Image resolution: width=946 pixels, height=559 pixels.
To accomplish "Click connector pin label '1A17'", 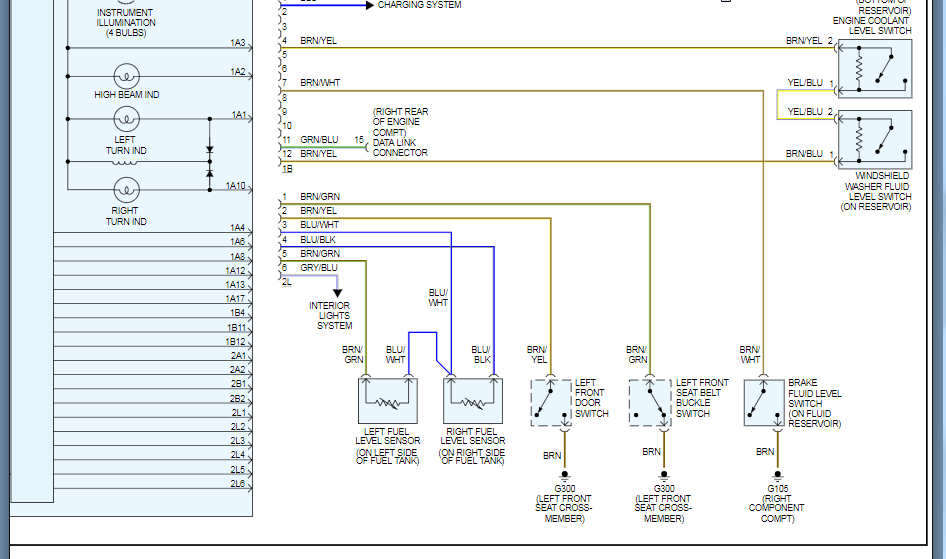I will pos(235,298).
